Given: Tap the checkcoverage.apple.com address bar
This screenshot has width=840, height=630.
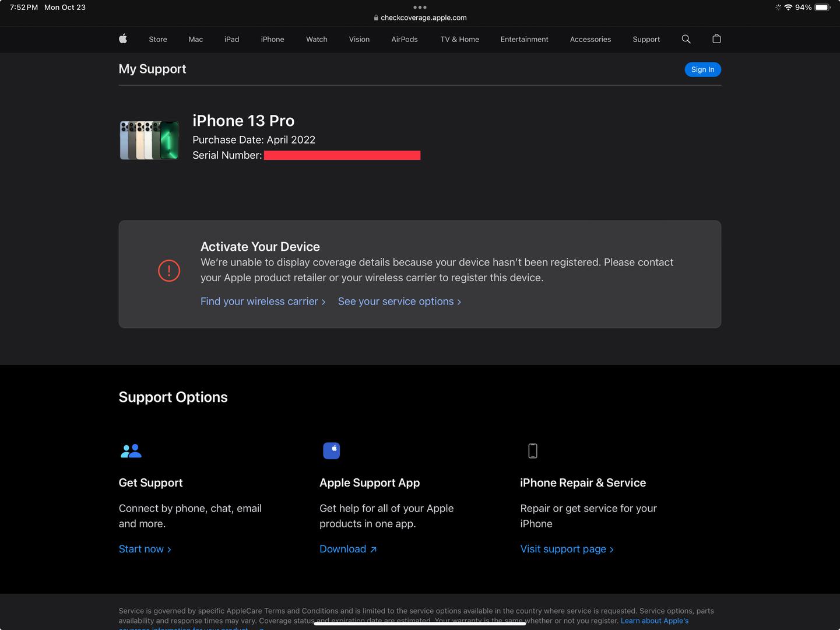Looking at the screenshot, I should tap(420, 17).
